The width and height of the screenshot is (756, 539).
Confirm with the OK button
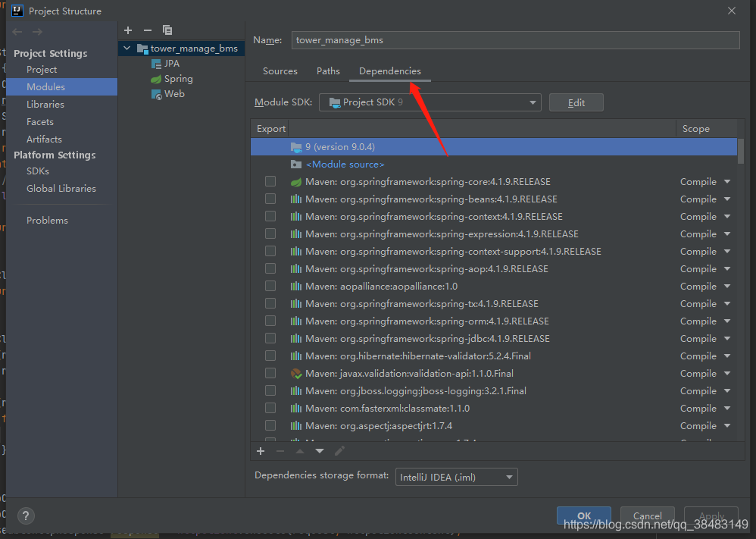click(x=584, y=515)
